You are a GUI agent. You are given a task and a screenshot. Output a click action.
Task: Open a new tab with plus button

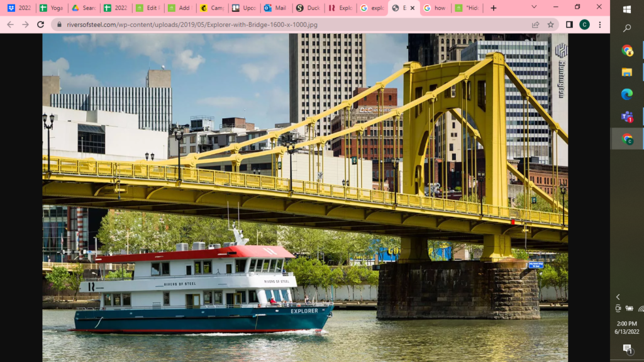pos(493,8)
